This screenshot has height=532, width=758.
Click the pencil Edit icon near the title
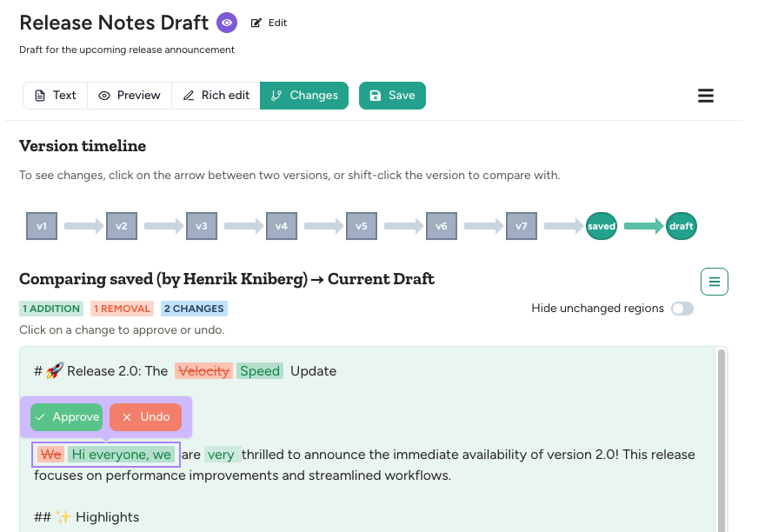click(255, 23)
